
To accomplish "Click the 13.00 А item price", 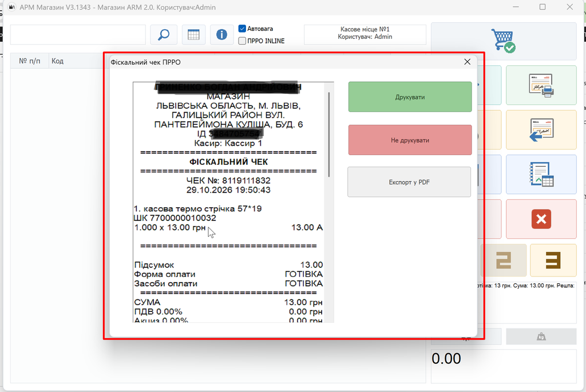I will (307, 228).
